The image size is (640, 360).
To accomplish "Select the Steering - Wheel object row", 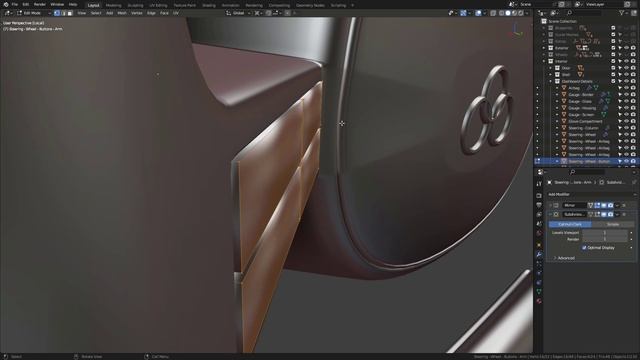I will coord(582,135).
